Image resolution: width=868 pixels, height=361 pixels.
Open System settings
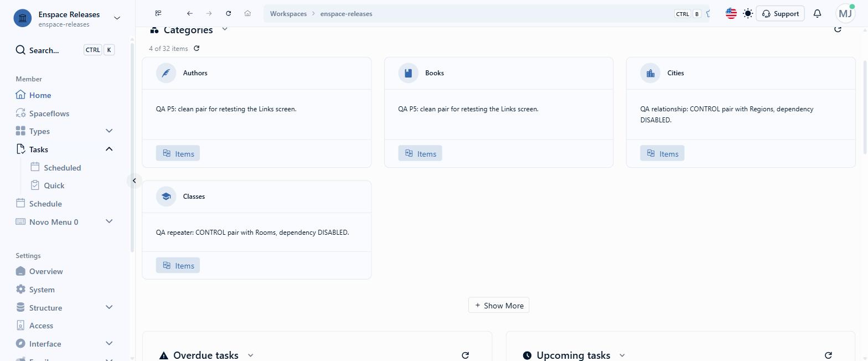pyautogui.click(x=35, y=290)
